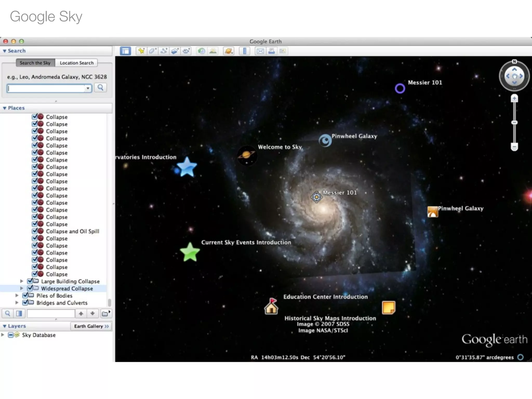Screen dimensions: 532x399
Task: Expand the Bridges and Culverts folder
Action: [17, 303]
